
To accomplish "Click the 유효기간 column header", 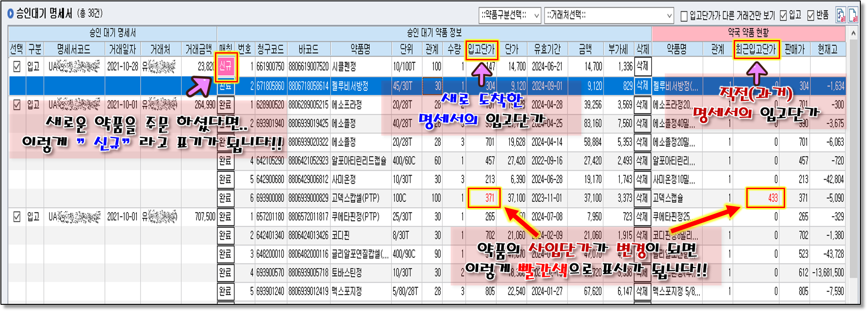I will tap(547, 49).
